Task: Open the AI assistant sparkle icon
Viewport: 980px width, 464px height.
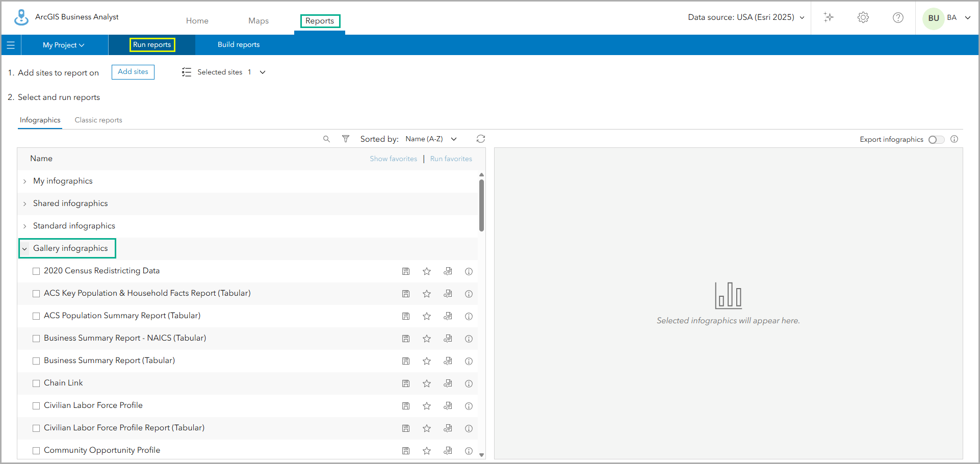Action: [829, 17]
